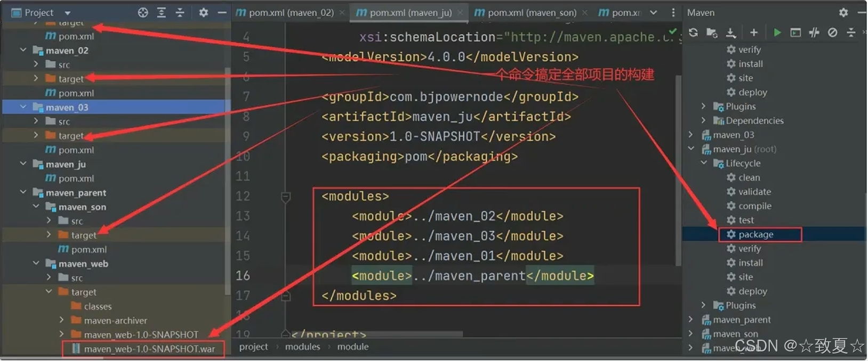Collapse the maven_ju folder in Project tree
The height and width of the screenshot is (361, 868).
point(23,164)
